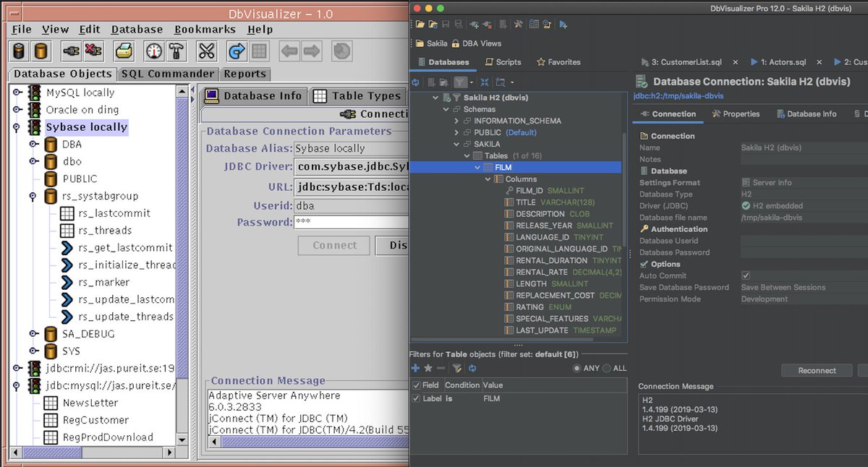The image size is (868, 467).
Task: Collapse the rs_systabgroup node
Action: (x=33, y=196)
